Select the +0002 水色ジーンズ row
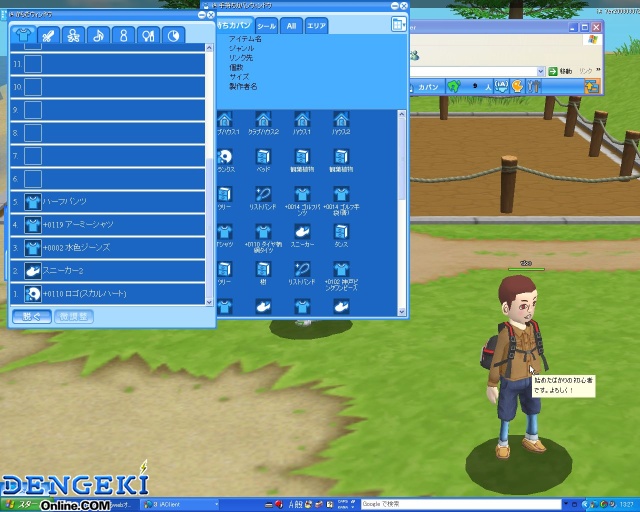 click(107, 247)
